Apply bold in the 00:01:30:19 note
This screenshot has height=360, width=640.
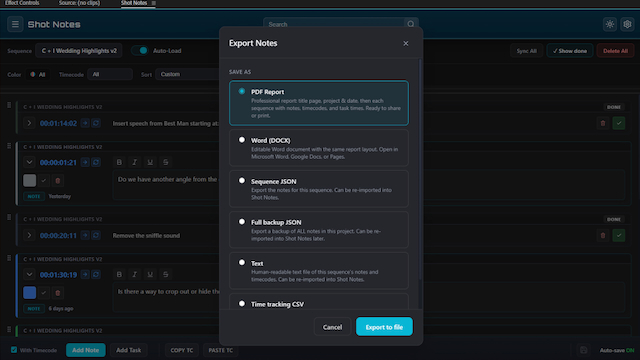click(x=119, y=275)
